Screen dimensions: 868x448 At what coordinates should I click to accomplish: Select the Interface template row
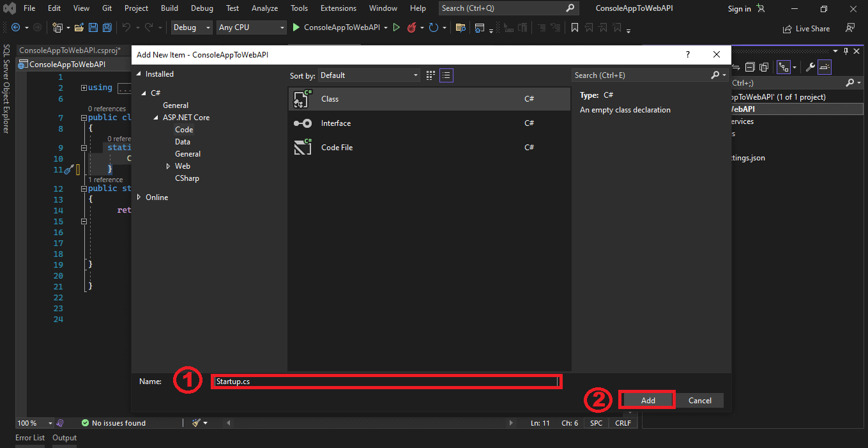(429, 123)
